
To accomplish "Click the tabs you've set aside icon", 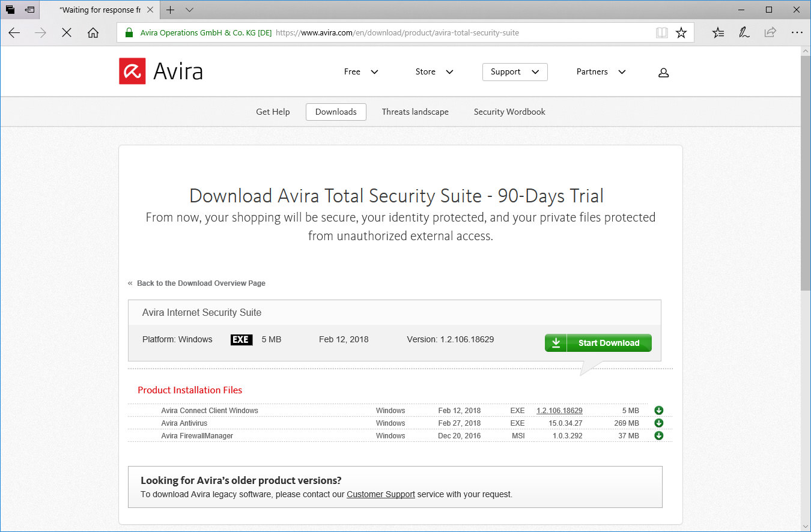I will point(10,10).
